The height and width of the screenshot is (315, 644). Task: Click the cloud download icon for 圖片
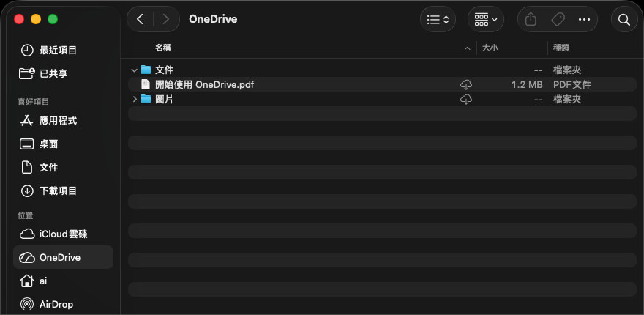(x=466, y=99)
